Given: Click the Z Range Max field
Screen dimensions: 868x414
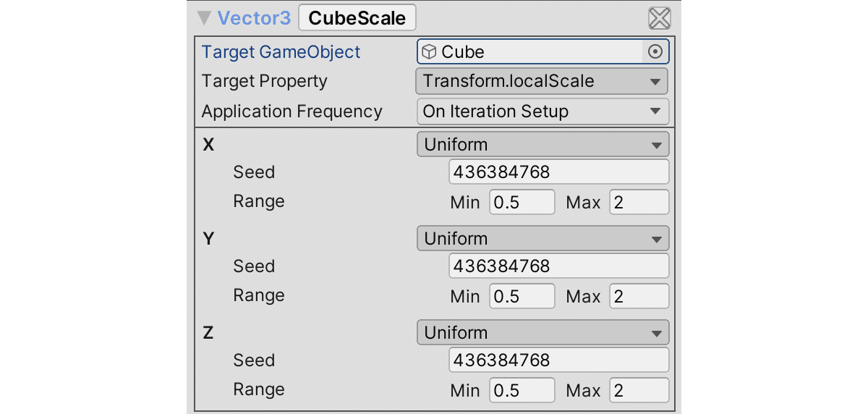Looking at the screenshot, I should click(x=639, y=391).
